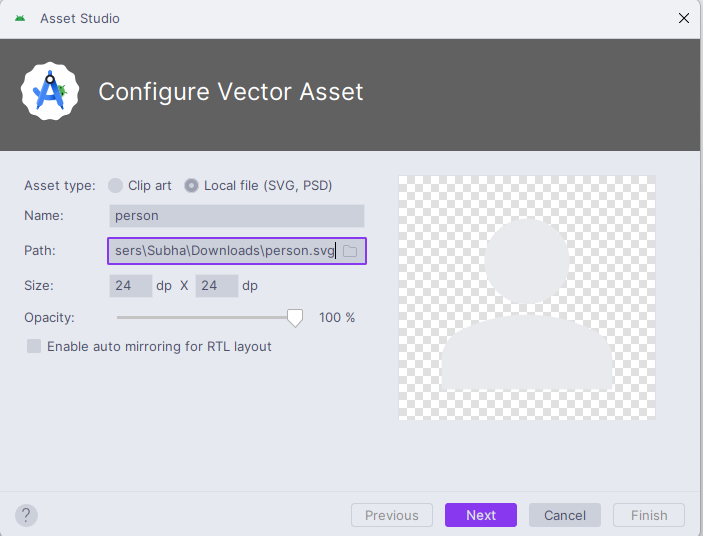Close the Asset Studio dialog
The image size is (703, 536).
click(x=684, y=18)
